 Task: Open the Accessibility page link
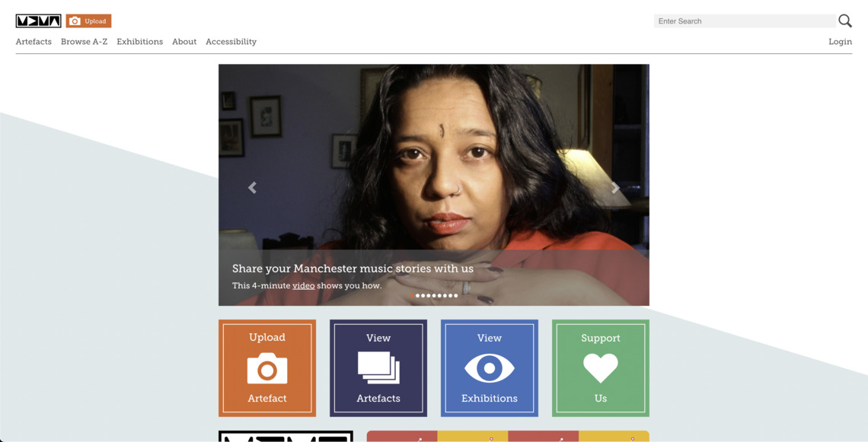(x=231, y=42)
